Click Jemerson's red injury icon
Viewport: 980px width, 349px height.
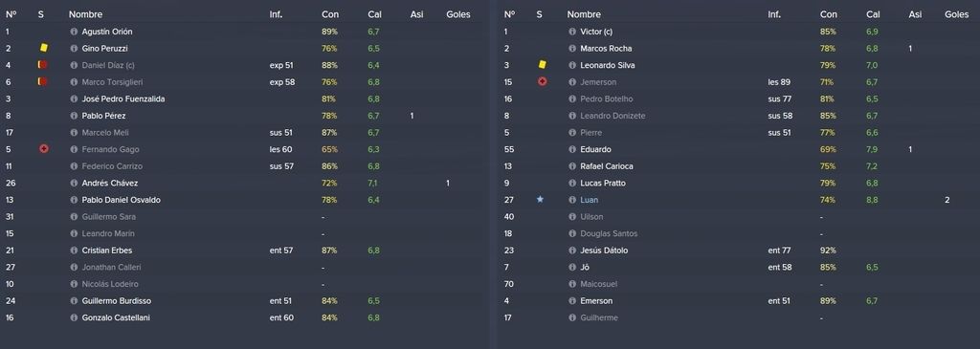542,81
